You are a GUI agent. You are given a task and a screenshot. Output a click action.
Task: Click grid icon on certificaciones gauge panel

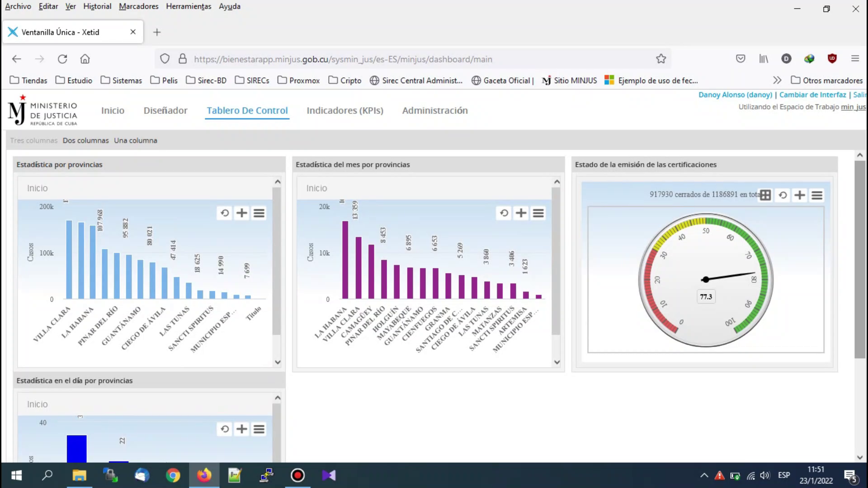pyautogui.click(x=765, y=195)
